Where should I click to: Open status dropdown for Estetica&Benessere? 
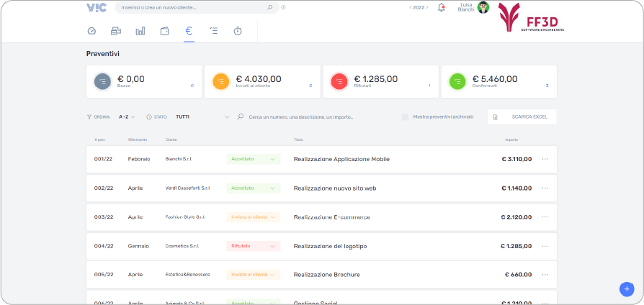[253, 275]
